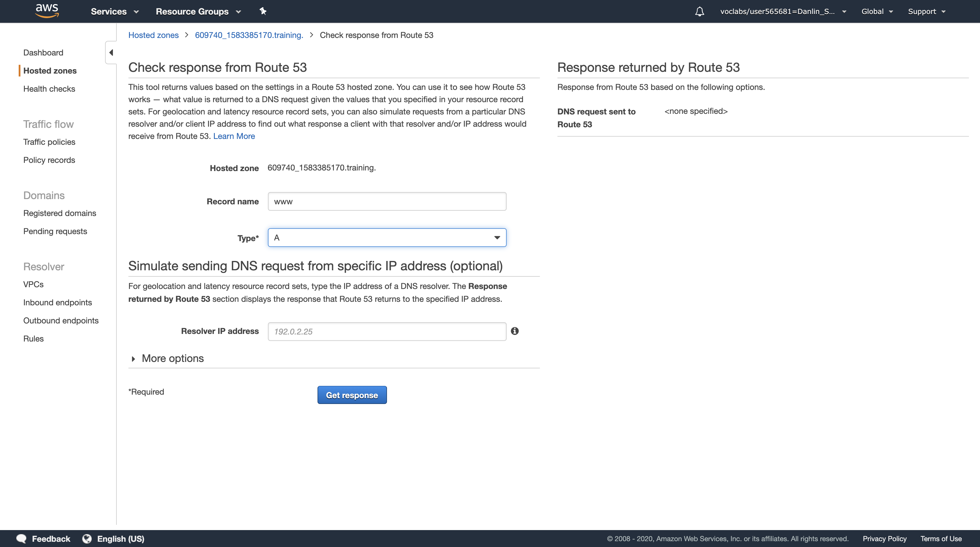
Task: Focus the Record name text field
Action: coord(386,202)
